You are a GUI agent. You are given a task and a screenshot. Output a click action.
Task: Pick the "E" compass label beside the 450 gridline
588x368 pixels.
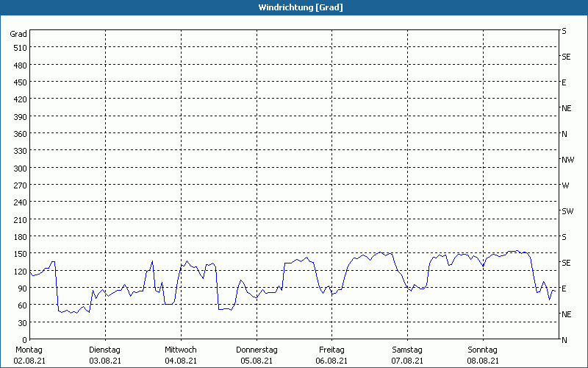pos(564,82)
